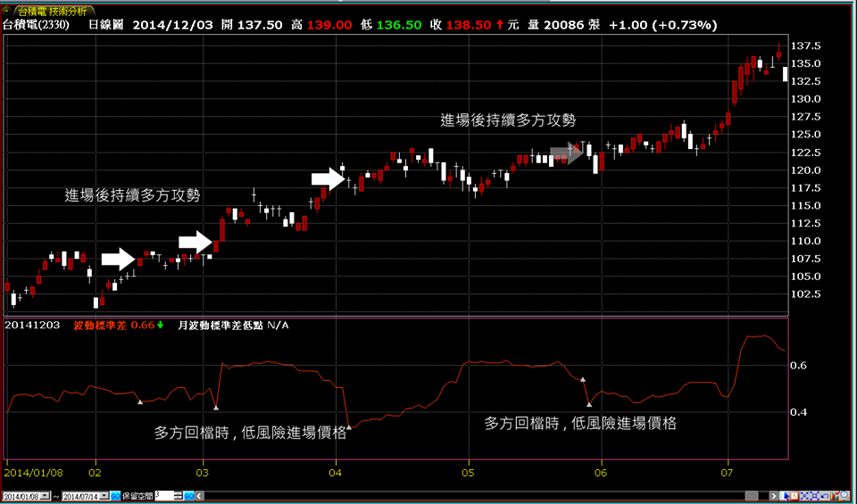Viewport: 857px width, 504px height.
Task: Click the magnifying glass zoom icon
Action: [x=845, y=496]
